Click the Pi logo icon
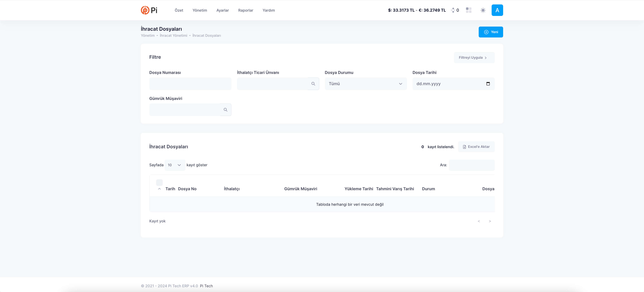 (x=145, y=10)
